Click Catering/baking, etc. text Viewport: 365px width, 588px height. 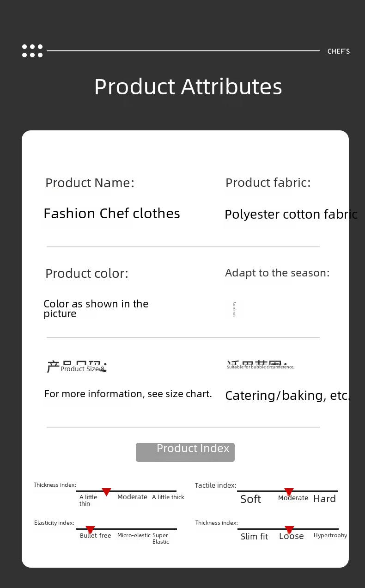tap(288, 396)
